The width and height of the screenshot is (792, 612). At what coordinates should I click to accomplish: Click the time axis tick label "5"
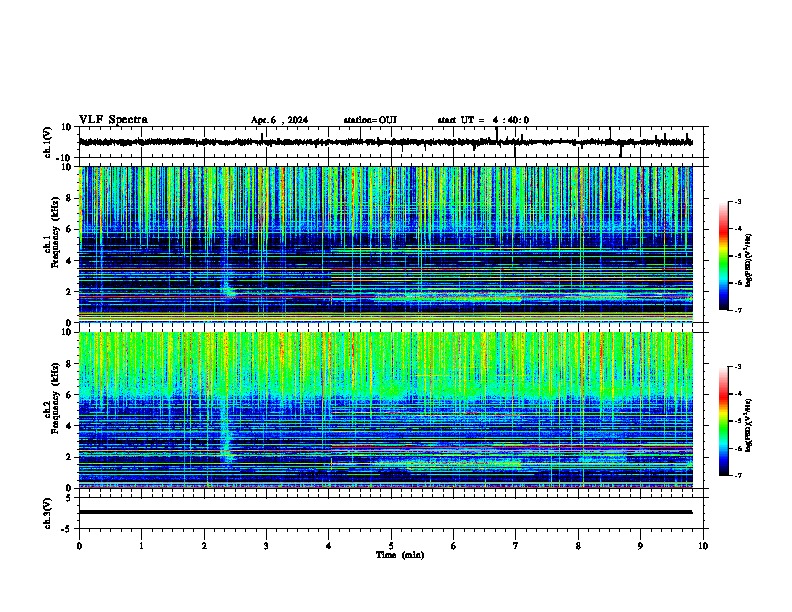[391, 546]
